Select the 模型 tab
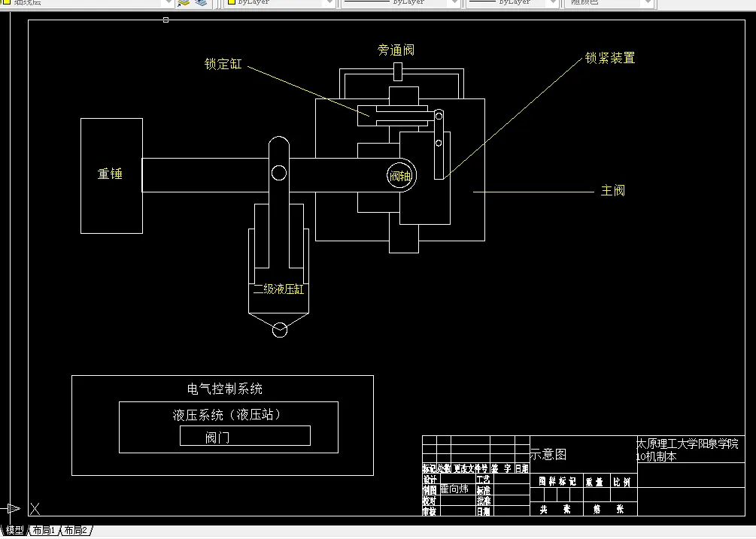This screenshot has width=756, height=539. point(15,530)
